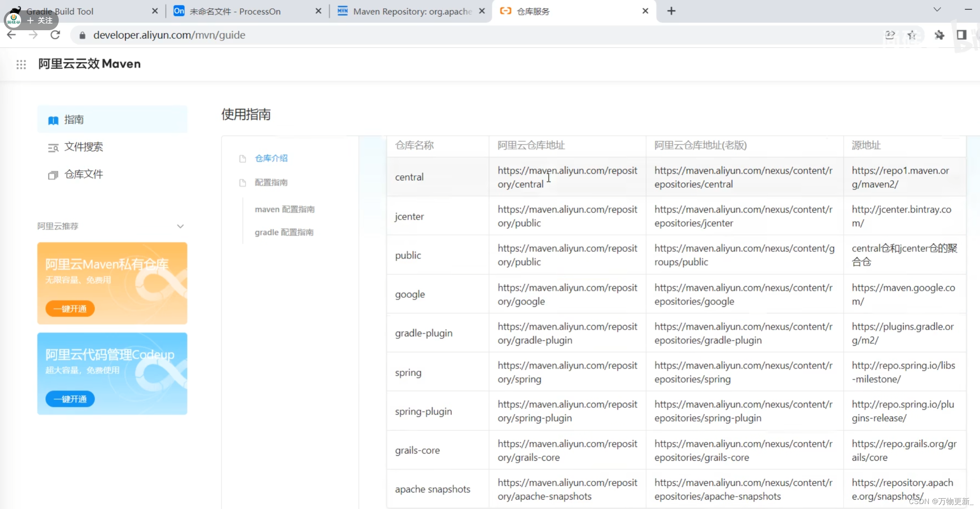Click the grails-core repository name cell
Screen dimensions: 980x509
(x=438, y=450)
